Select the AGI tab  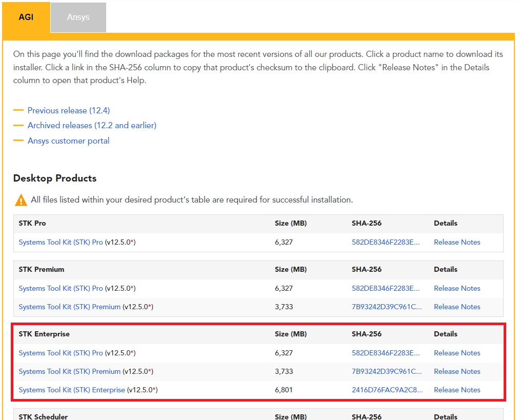pyautogui.click(x=26, y=17)
